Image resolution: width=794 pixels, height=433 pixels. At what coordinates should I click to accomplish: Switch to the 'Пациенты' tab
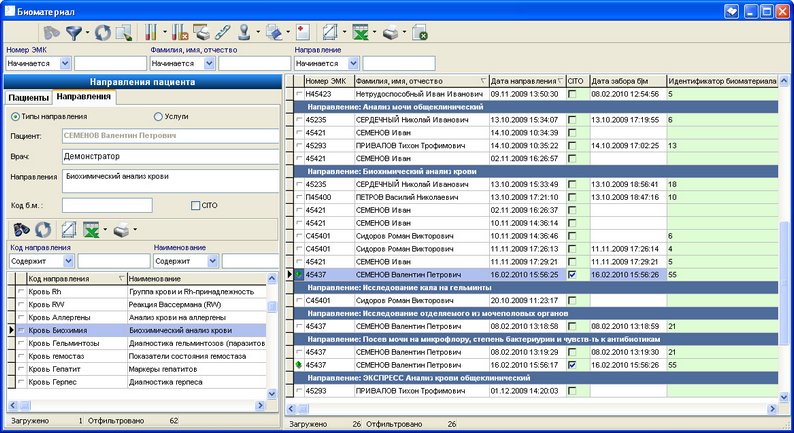point(28,97)
